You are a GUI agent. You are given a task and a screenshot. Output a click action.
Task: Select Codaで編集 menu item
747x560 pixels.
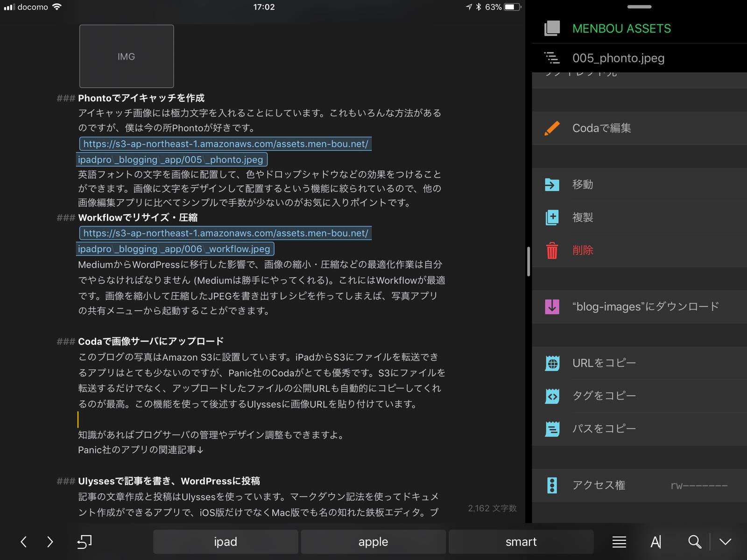coord(640,128)
